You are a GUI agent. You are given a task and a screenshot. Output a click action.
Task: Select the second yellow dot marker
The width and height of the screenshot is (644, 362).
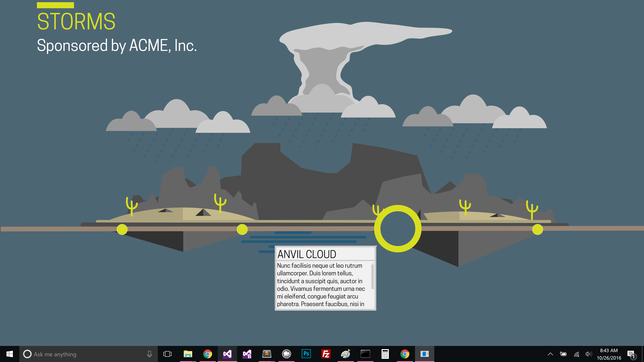pyautogui.click(x=242, y=229)
